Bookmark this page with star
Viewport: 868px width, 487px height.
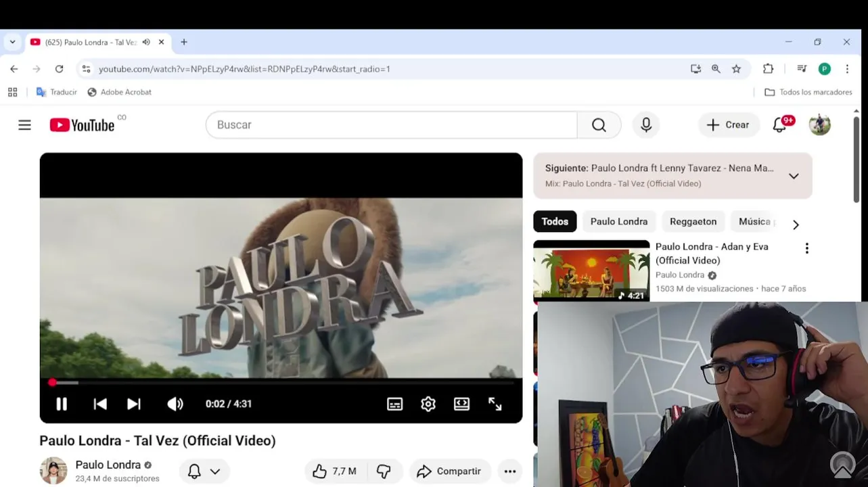click(x=736, y=69)
